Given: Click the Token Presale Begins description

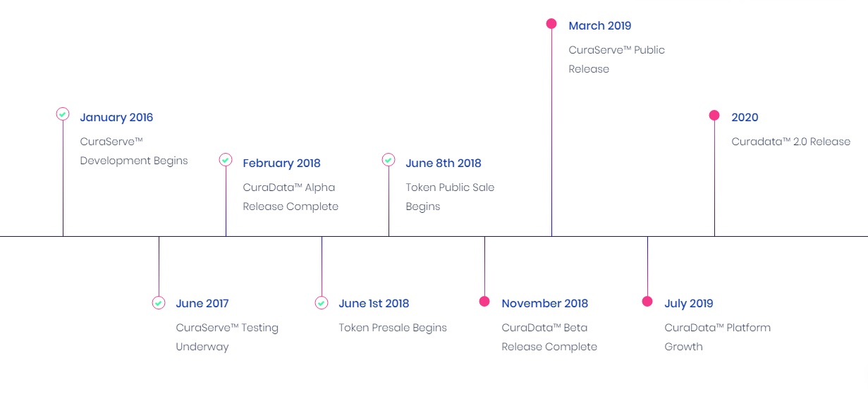Looking at the screenshot, I should tap(393, 328).
